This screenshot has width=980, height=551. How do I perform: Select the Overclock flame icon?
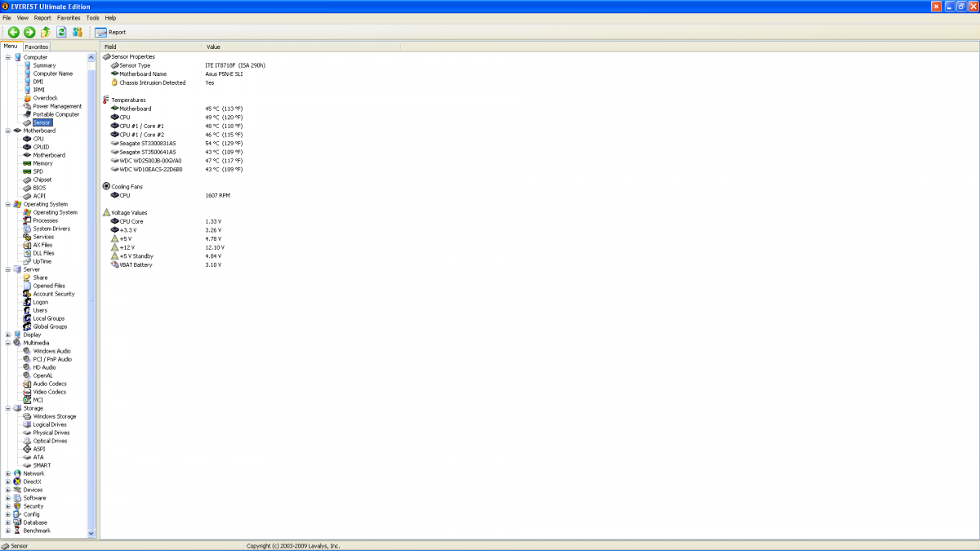point(27,98)
